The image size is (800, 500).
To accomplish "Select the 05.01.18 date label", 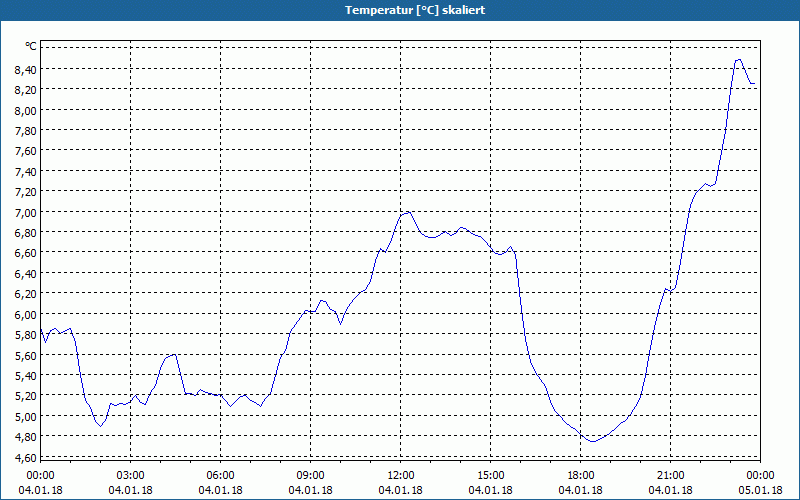I will pos(760,490).
